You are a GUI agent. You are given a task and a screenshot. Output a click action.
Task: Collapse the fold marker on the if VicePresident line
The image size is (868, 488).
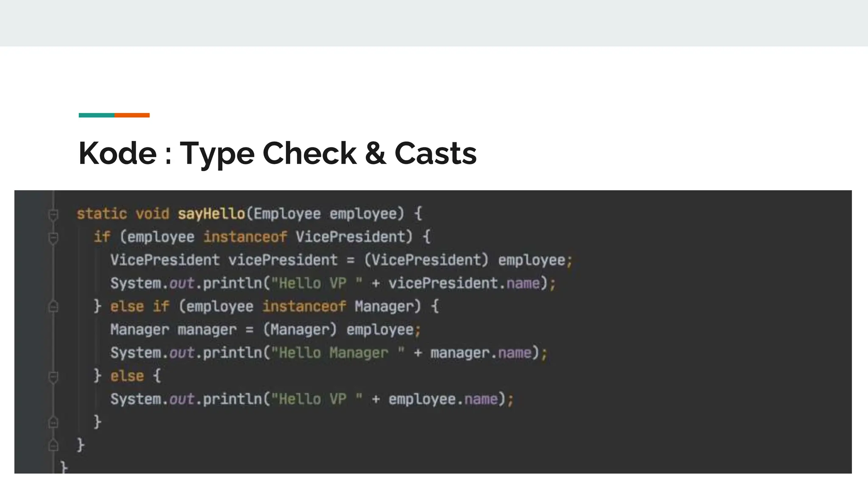(53, 238)
